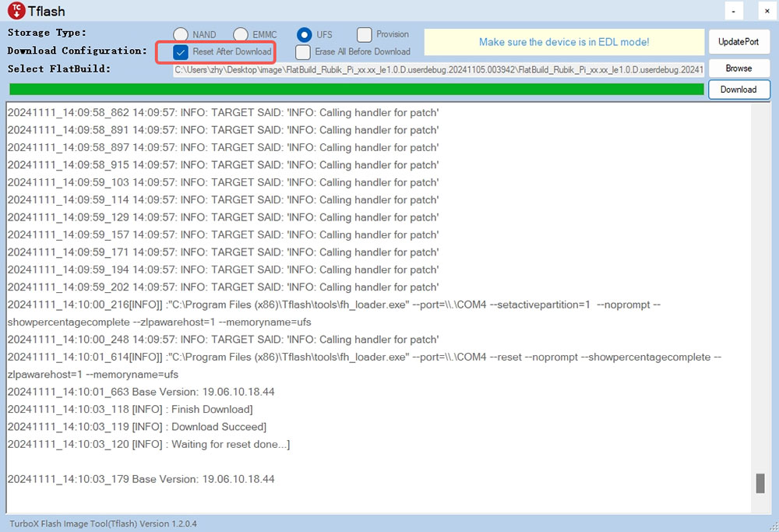The height and width of the screenshot is (532, 779).
Task: Uncheck Reset After Download
Action: tap(181, 51)
